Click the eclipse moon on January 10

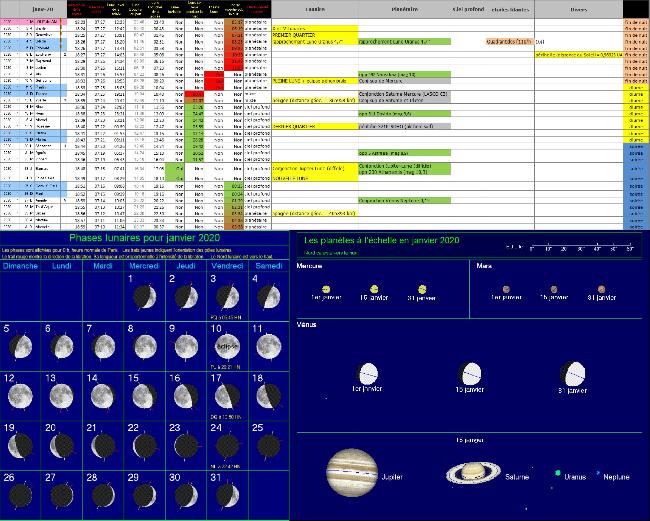coord(228,347)
